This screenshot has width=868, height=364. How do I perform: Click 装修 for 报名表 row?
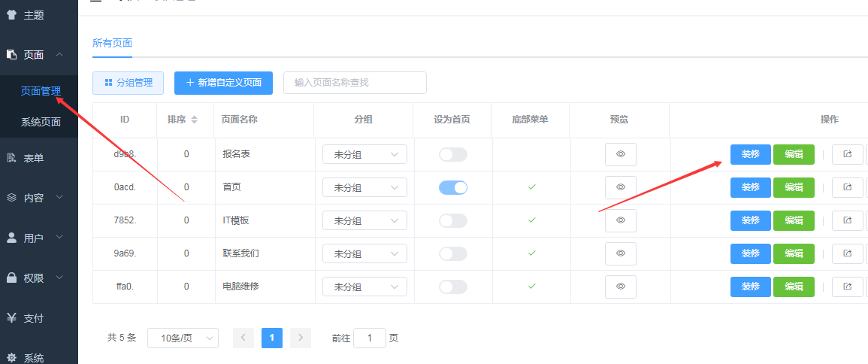pos(751,155)
